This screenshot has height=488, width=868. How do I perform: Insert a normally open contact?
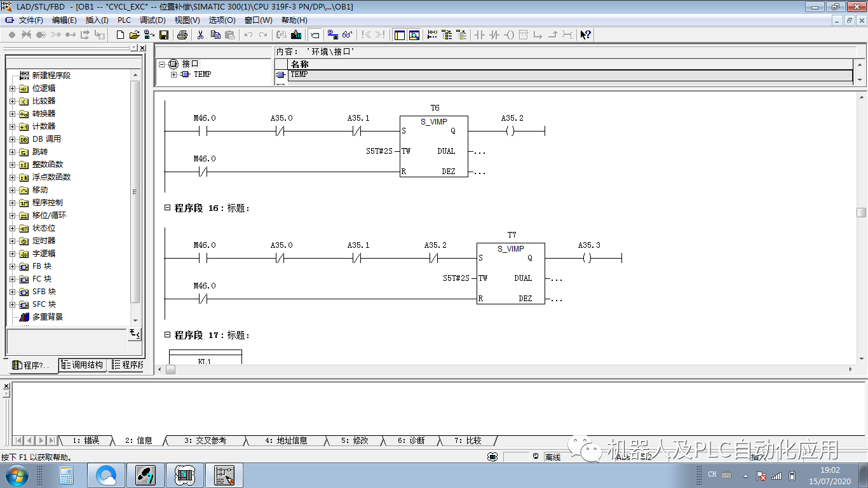point(480,35)
